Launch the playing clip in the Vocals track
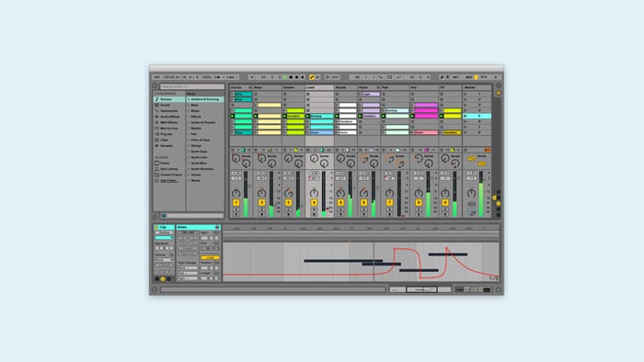 point(337,116)
